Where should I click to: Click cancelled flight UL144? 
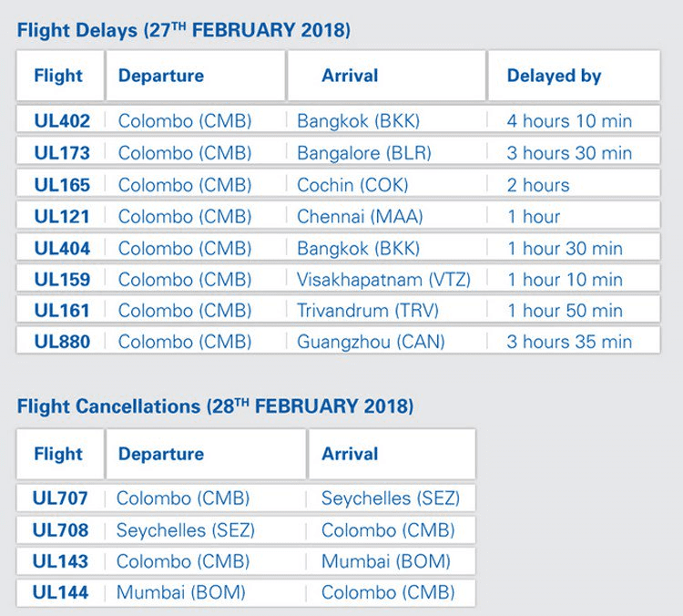[60, 592]
